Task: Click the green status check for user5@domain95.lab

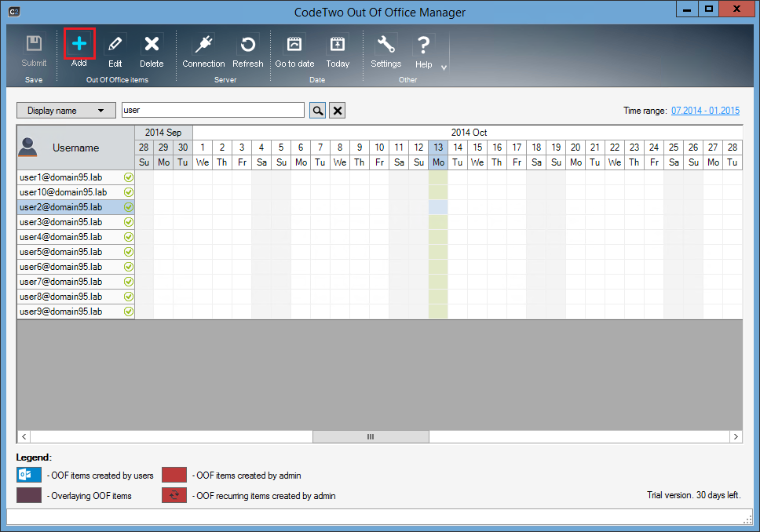Action: click(x=129, y=252)
